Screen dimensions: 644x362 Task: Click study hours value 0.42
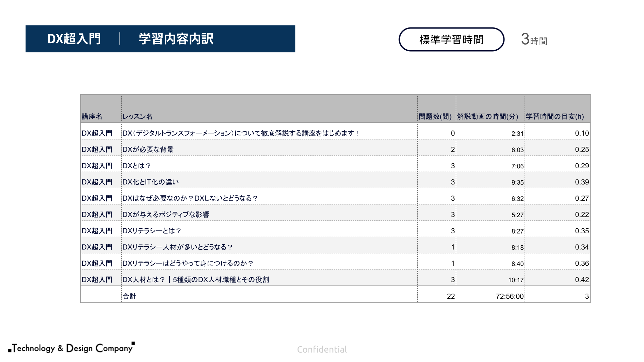pyautogui.click(x=582, y=280)
